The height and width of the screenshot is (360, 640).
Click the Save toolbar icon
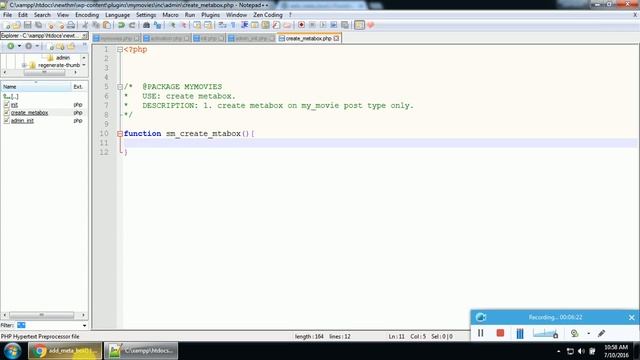click(27, 25)
